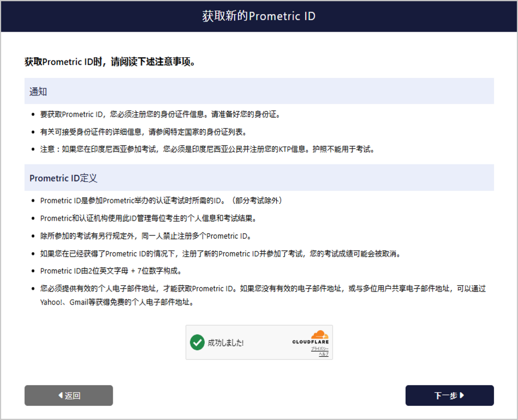Click the bullet about 特定国家的身份证列表
The width and height of the screenshot is (518, 420).
pyautogui.click(x=144, y=132)
